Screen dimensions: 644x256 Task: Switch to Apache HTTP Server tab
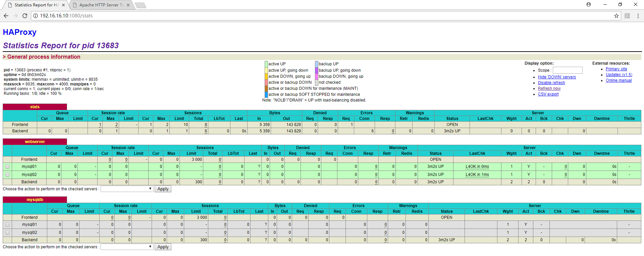pos(101,5)
